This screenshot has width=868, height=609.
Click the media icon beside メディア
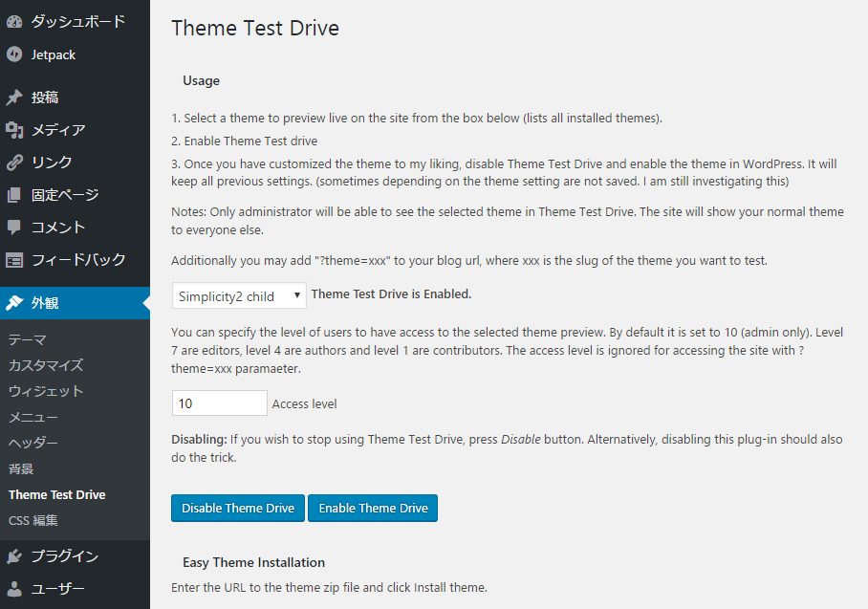[x=14, y=130]
